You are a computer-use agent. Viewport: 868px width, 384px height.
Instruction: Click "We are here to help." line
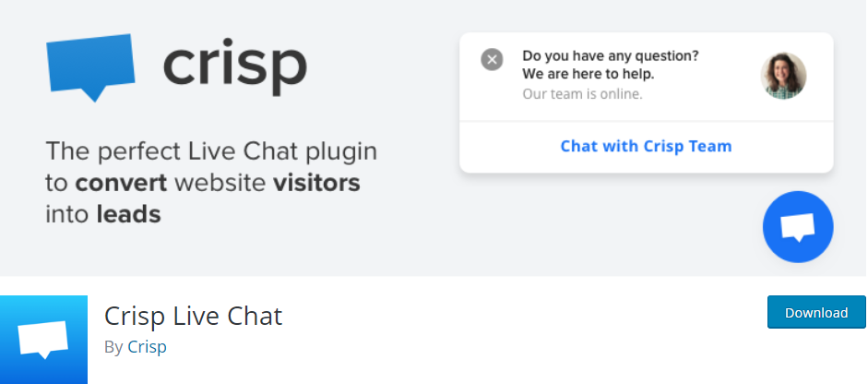588,74
